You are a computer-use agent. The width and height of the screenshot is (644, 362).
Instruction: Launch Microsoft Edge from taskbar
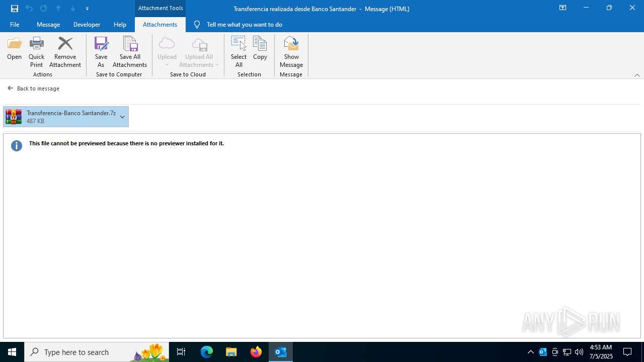[207, 352]
